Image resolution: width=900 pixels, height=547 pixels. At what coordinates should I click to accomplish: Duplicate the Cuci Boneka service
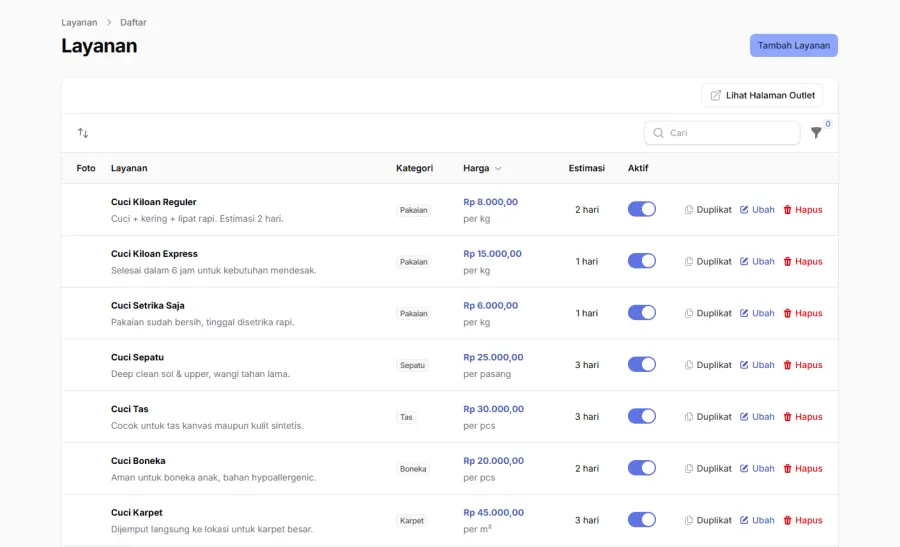coord(708,468)
